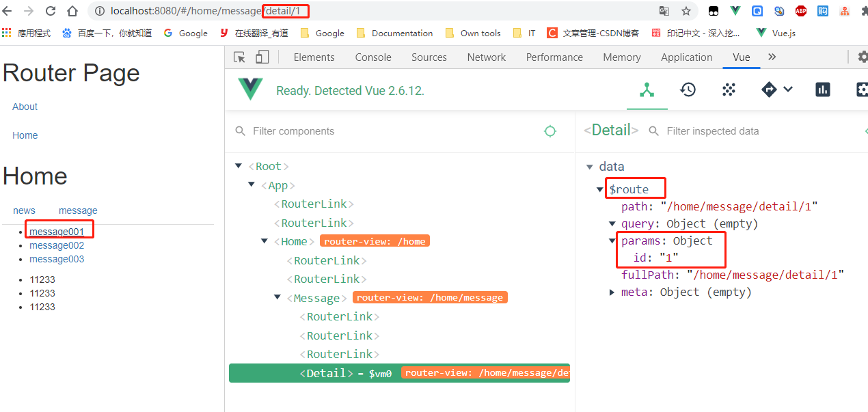Click the translate page icon
This screenshot has width=868, height=412.
(664, 11)
